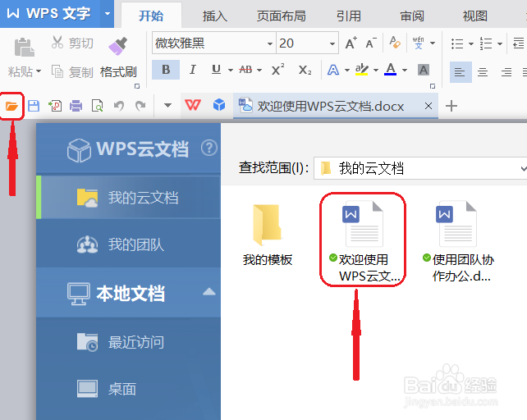Align text right
The image size is (527, 420).
point(506,72)
